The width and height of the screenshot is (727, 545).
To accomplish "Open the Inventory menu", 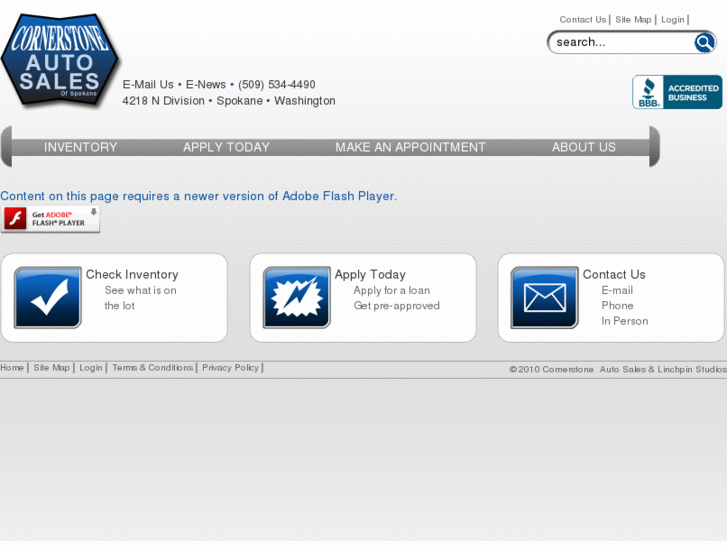I will click(80, 147).
